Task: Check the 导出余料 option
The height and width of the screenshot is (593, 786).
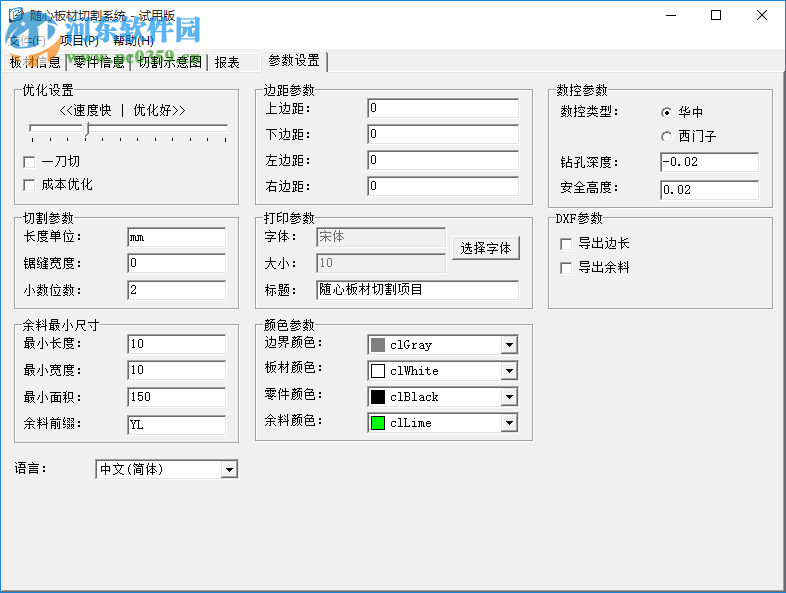Action: click(x=566, y=268)
